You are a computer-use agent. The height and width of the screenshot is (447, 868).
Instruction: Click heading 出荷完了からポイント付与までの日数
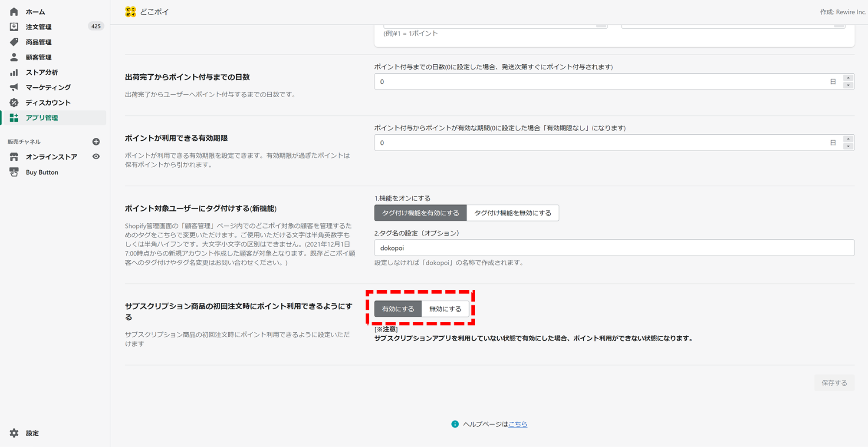[x=187, y=77]
